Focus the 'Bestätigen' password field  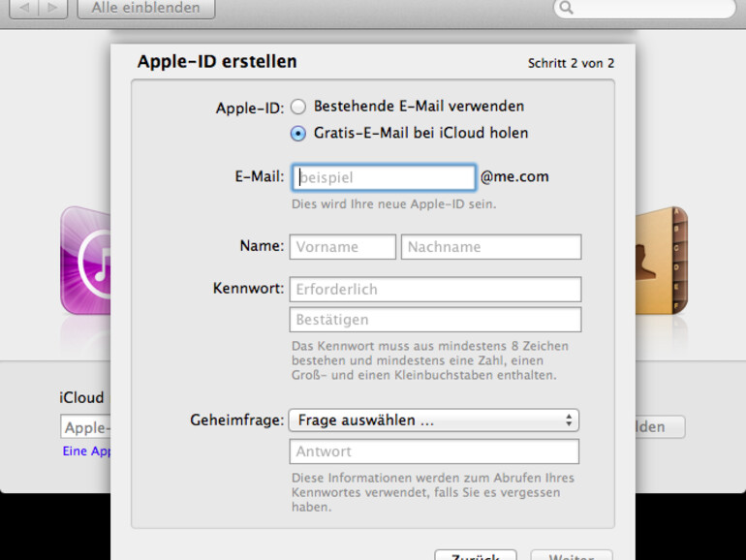pyautogui.click(x=435, y=320)
